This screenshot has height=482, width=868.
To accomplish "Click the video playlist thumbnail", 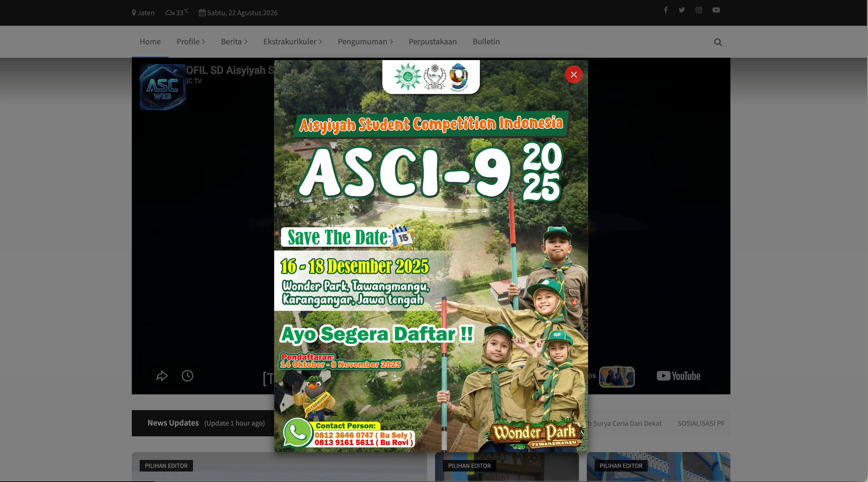I will [617, 377].
